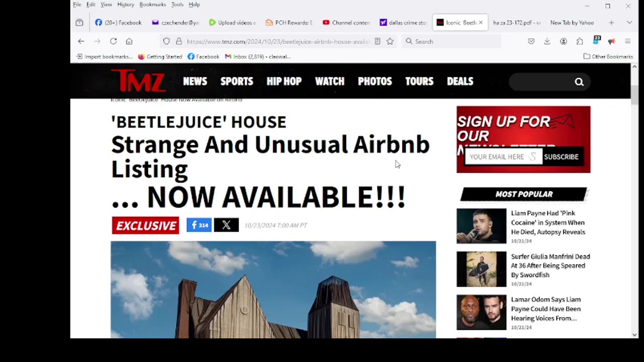Go to TMZ HIP HOP section

pos(284,81)
